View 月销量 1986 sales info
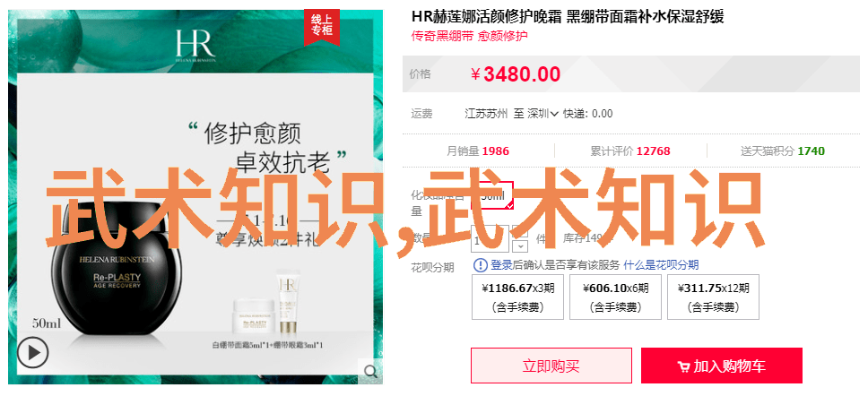Image resolution: width=868 pixels, height=396 pixels. click(x=478, y=151)
